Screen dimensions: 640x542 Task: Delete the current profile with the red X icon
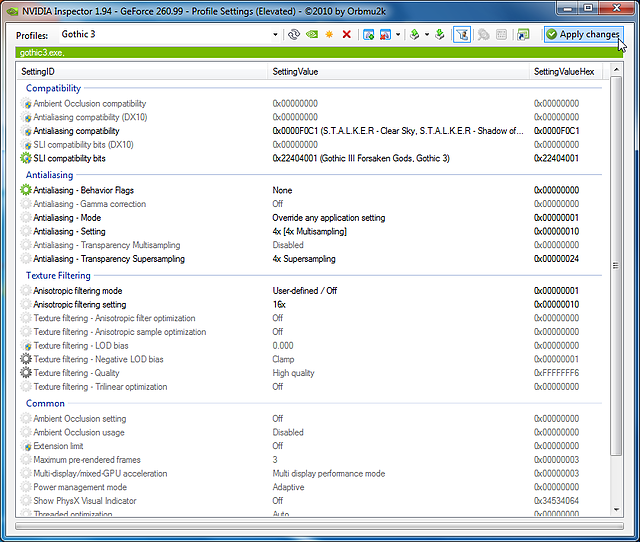tap(347, 35)
